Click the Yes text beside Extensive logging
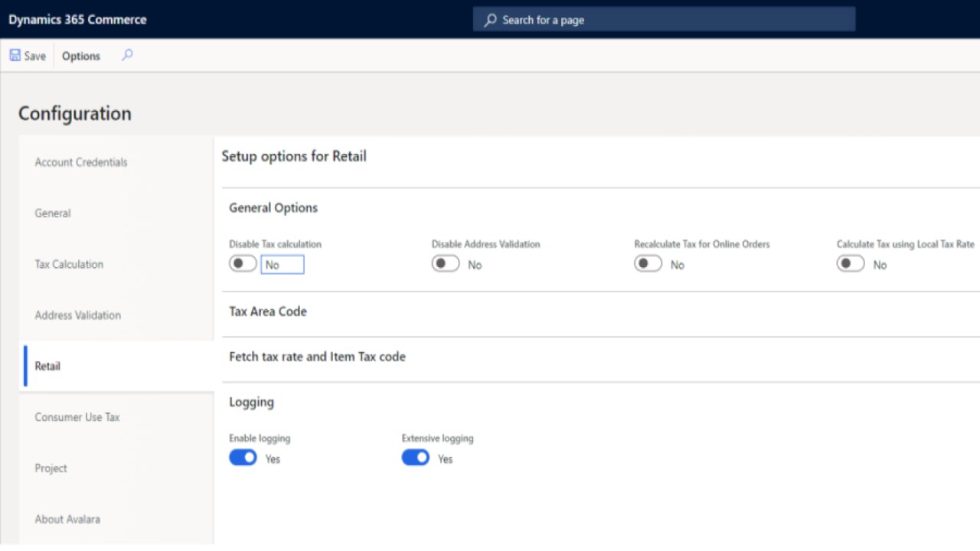Image resolution: width=980 pixels, height=551 pixels. click(446, 459)
